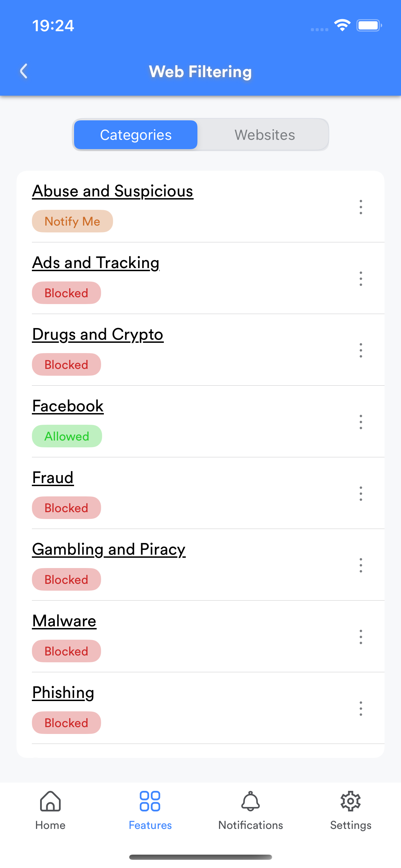
Task: Open options menu for Drugs and Crypto
Action: tap(361, 350)
